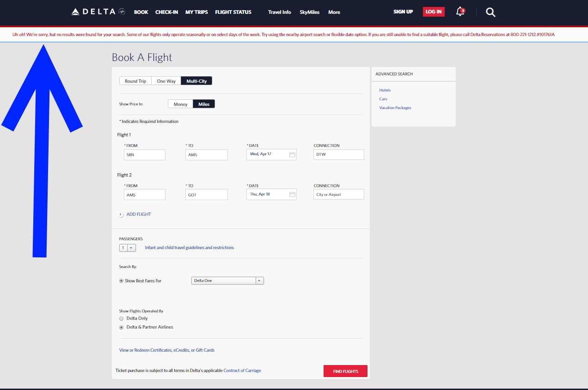Select Show Best Fares For radio button
This screenshot has height=390, width=588.
pyautogui.click(x=122, y=281)
